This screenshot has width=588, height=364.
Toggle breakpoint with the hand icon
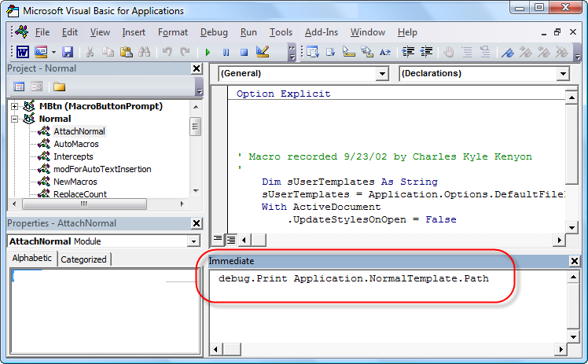click(449, 52)
